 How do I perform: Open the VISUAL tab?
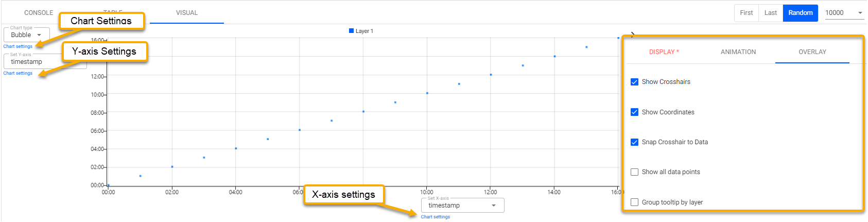(187, 13)
